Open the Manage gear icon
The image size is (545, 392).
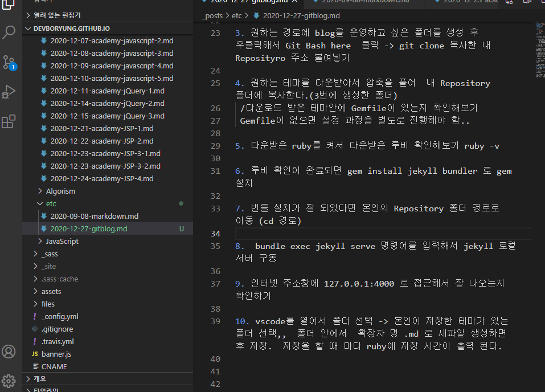[x=9, y=381]
